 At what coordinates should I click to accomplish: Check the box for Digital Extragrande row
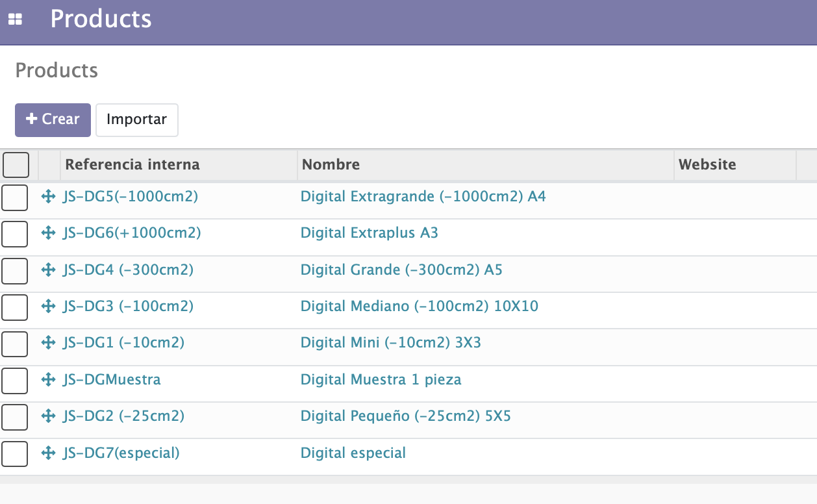[x=15, y=197]
